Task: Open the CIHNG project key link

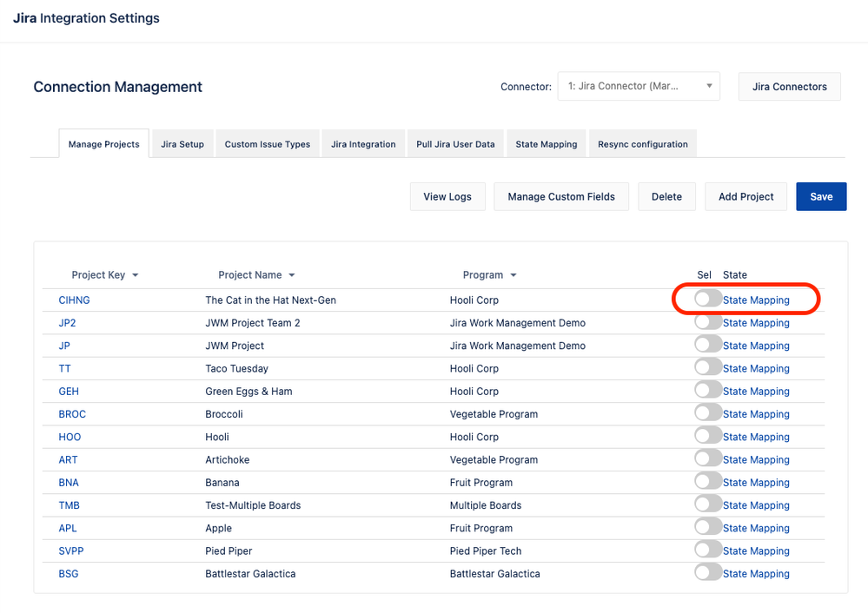Action: pos(74,300)
